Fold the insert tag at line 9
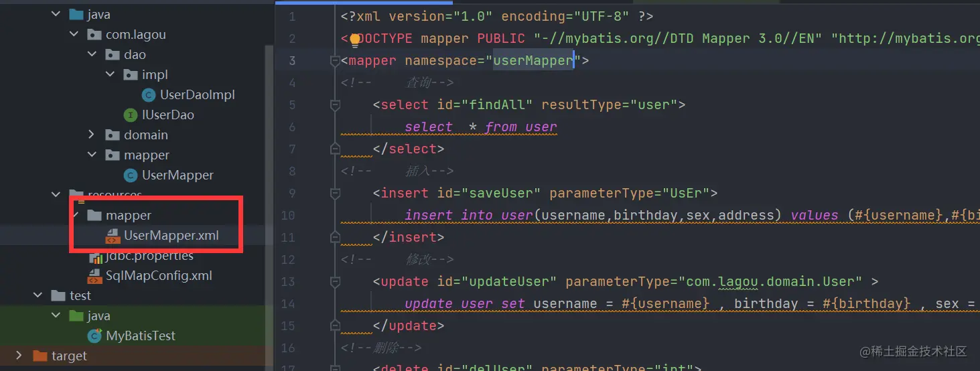980x371 pixels. 335,194
